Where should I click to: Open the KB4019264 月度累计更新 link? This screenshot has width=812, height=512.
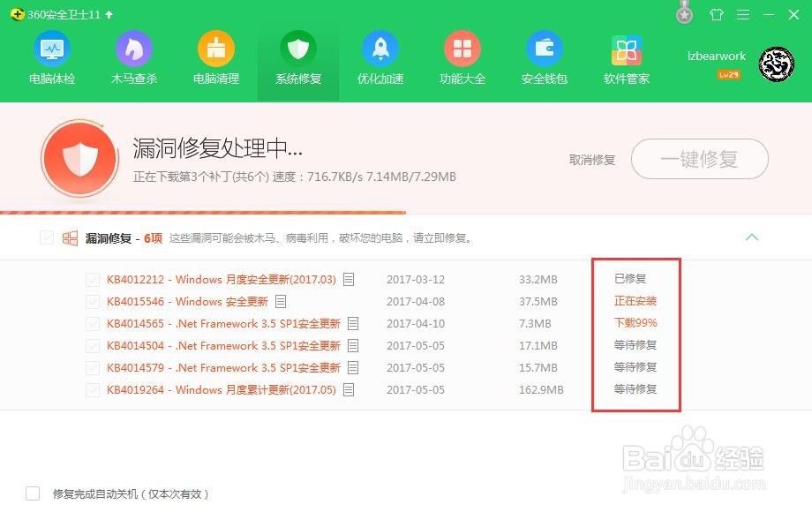pyautogui.click(x=222, y=389)
